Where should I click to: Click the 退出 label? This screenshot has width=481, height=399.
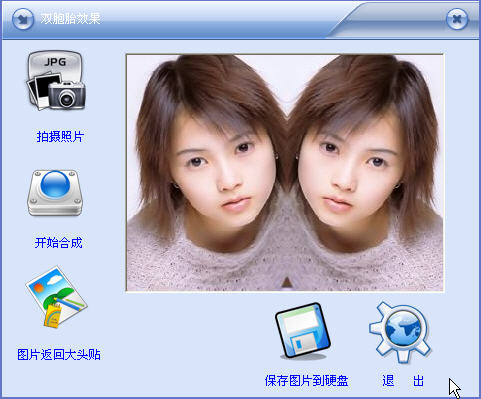point(403,380)
